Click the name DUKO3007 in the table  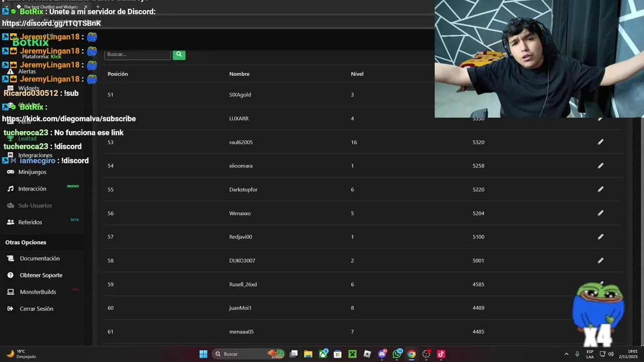point(242,260)
